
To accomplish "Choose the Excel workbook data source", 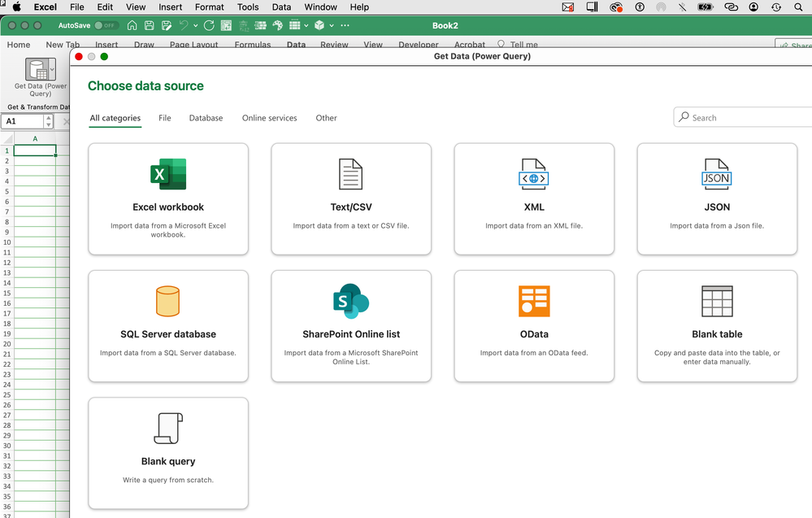I will coord(168,199).
